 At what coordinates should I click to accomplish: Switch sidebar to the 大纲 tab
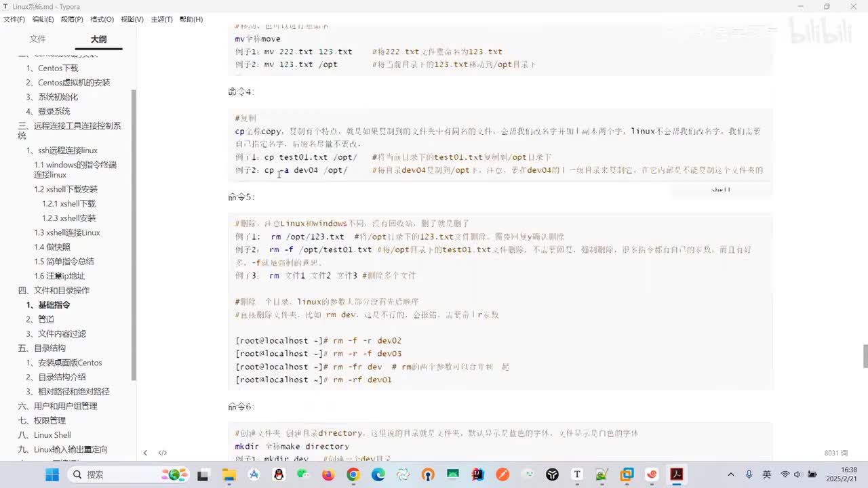tap(99, 39)
